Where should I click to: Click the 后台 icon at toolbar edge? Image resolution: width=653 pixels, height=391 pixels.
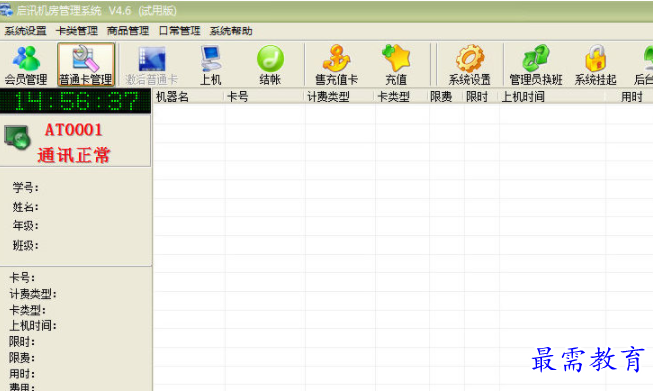tap(644, 65)
